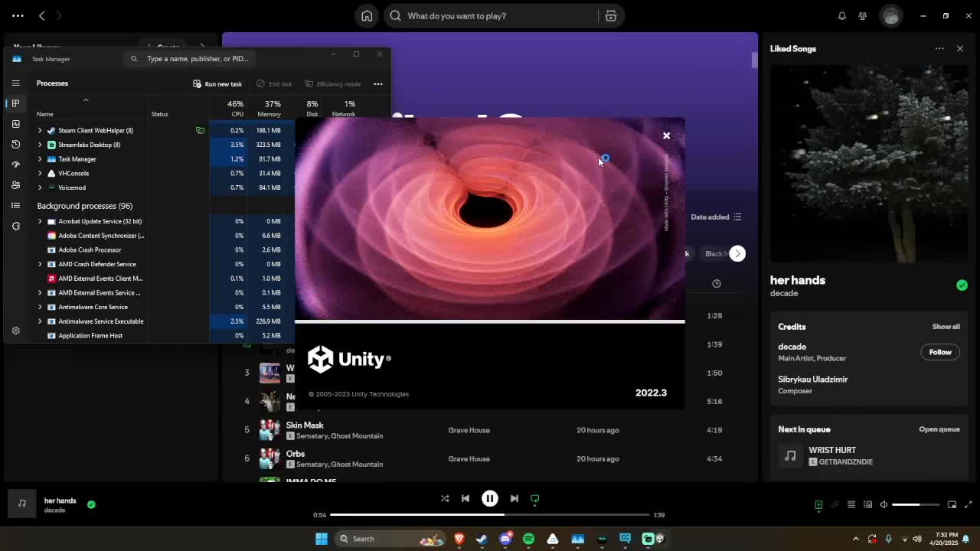
Task: Collapse the Streamlabs Desktop process group
Action: pyautogui.click(x=40, y=145)
